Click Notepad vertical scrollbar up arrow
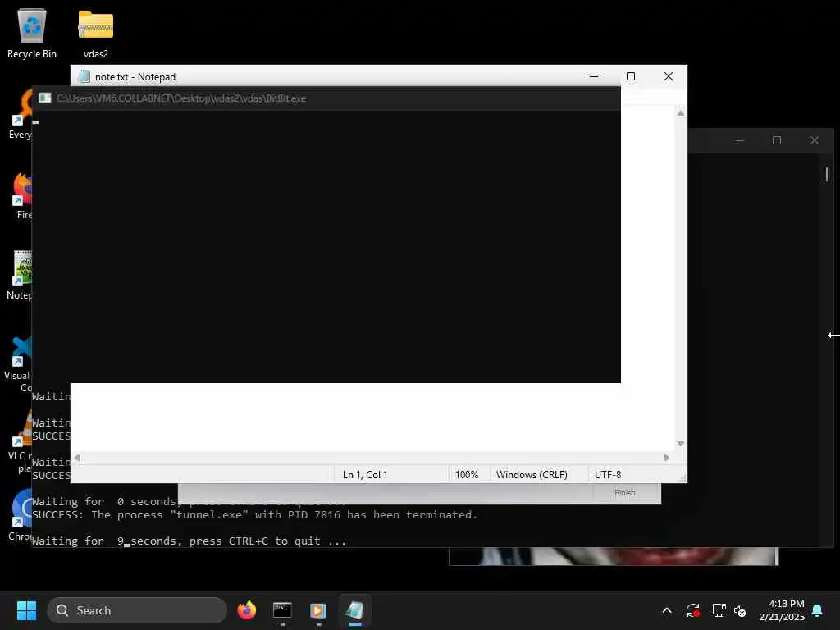 click(680, 113)
